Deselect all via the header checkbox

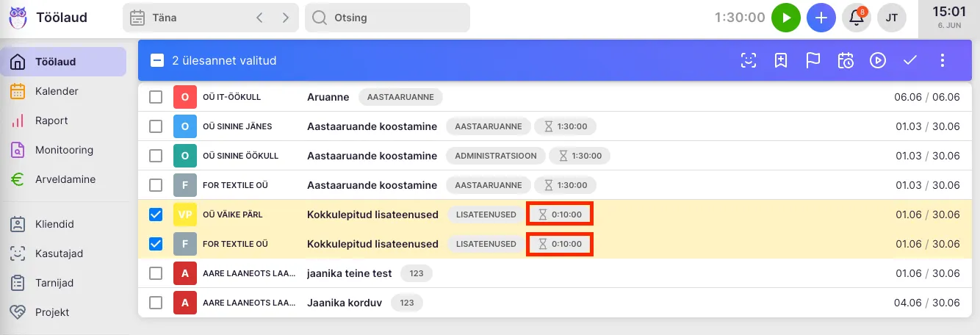tap(157, 60)
